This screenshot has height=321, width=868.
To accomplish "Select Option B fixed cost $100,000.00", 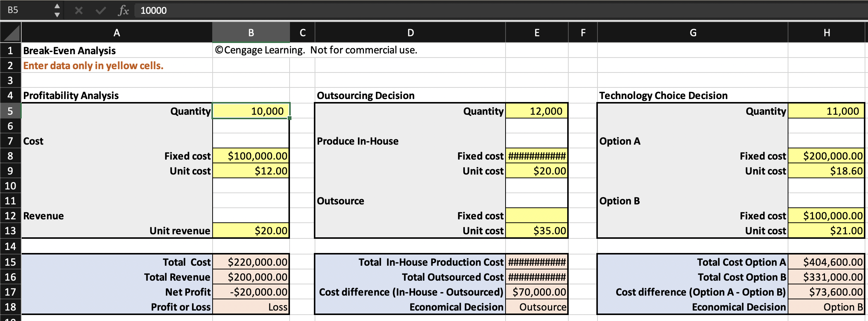I will 827,216.
